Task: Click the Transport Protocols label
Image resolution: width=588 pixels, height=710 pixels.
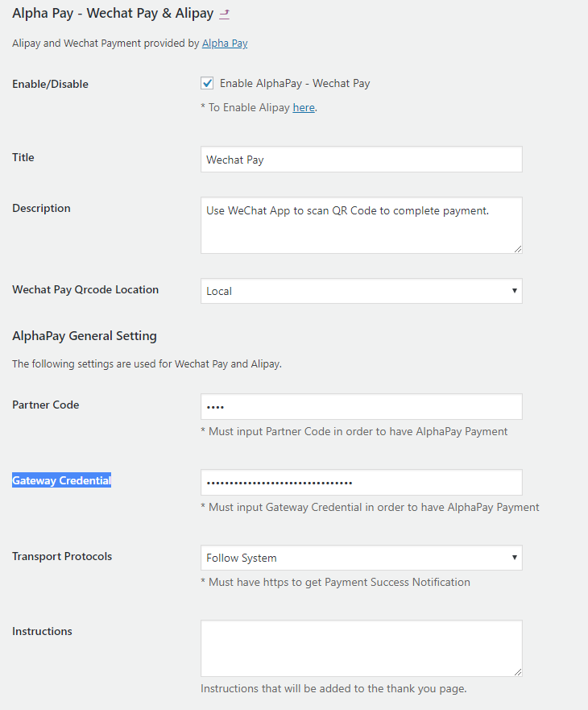Action: tap(62, 556)
